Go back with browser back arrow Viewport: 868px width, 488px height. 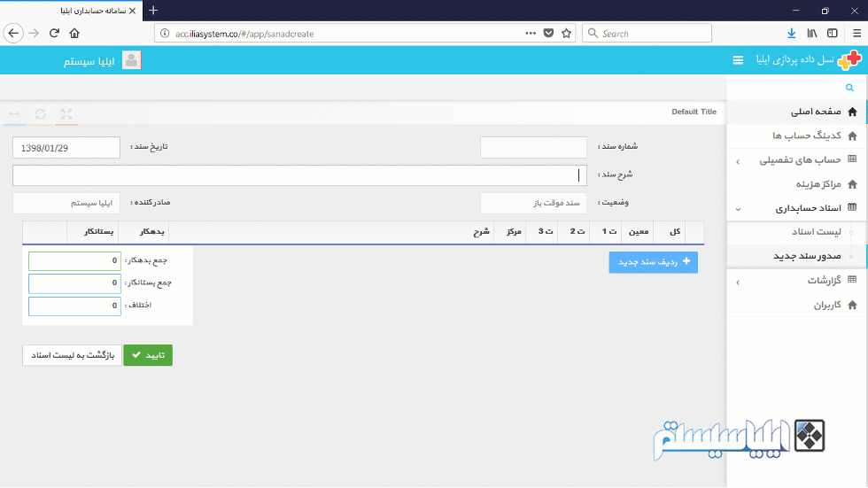click(x=13, y=33)
